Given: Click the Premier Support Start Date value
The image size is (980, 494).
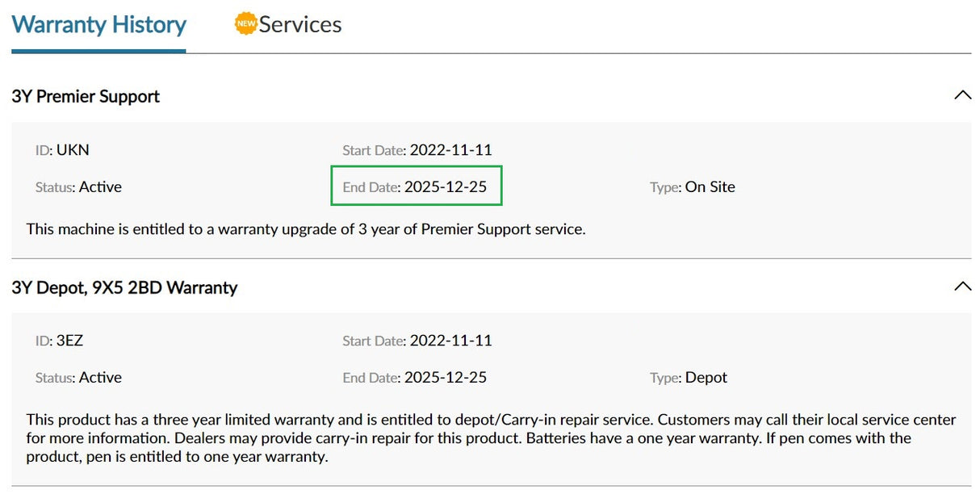Looking at the screenshot, I should tap(450, 150).
